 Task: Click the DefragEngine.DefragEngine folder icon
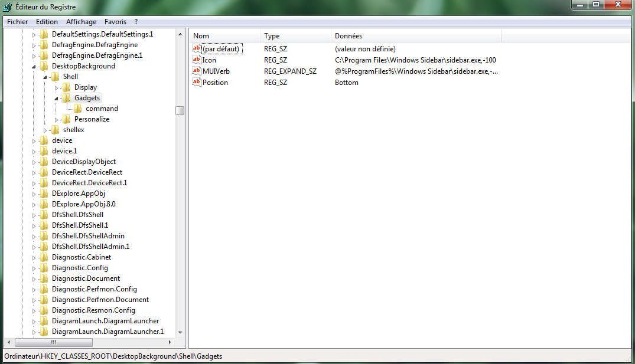click(44, 45)
